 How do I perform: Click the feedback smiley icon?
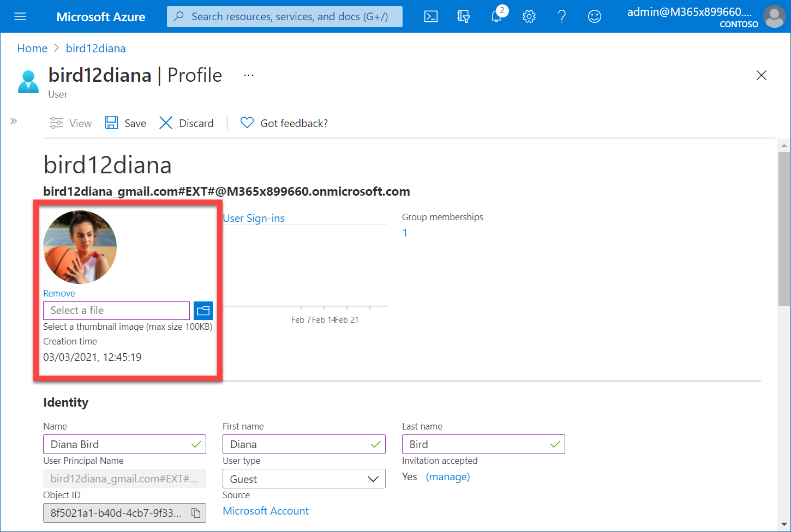(595, 16)
